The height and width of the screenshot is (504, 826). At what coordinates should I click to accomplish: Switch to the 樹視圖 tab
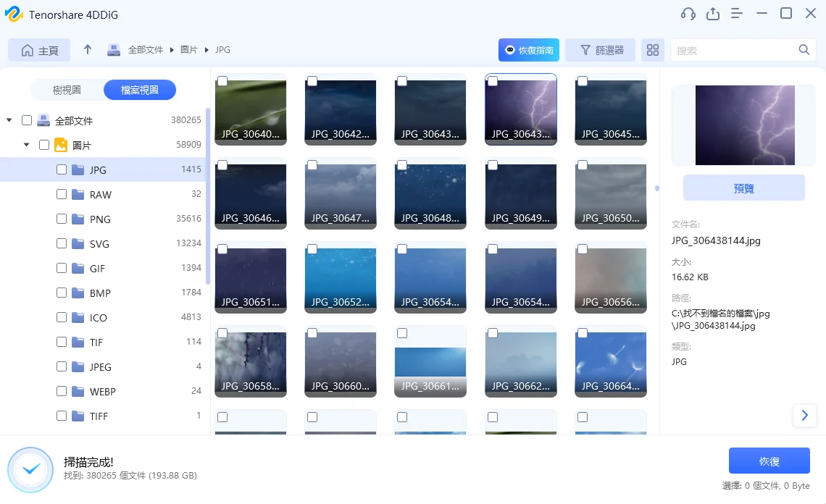(66, 89)
